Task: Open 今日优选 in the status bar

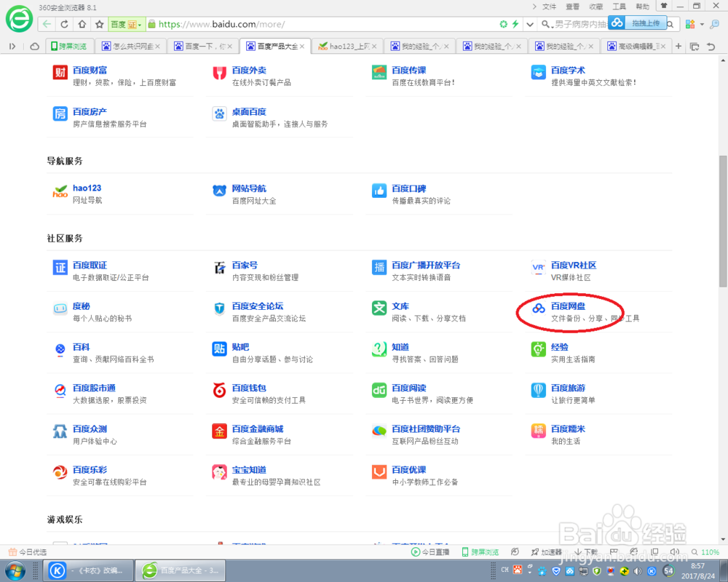Action: (28, 552)
